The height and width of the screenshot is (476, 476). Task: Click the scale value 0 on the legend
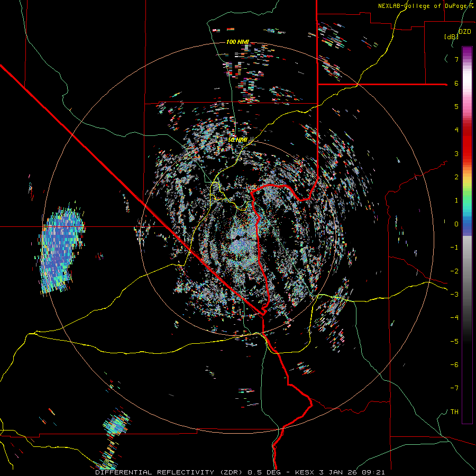[x=456, y=224]
